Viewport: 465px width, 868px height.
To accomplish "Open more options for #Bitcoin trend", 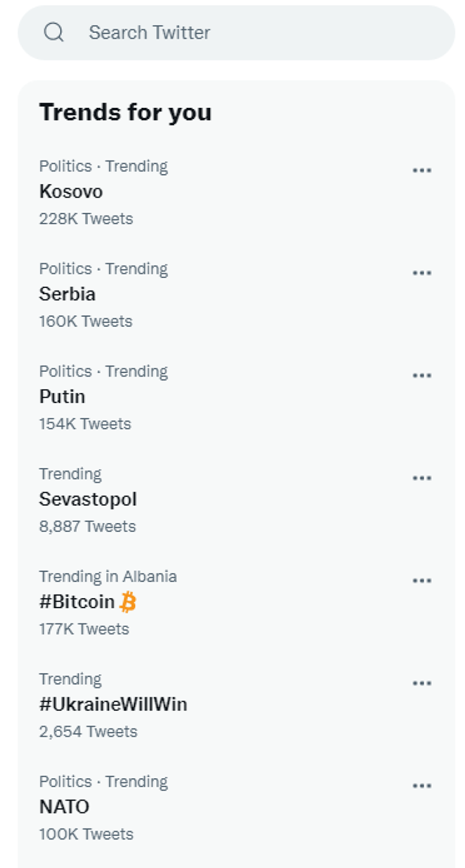I will click(422, 581).
